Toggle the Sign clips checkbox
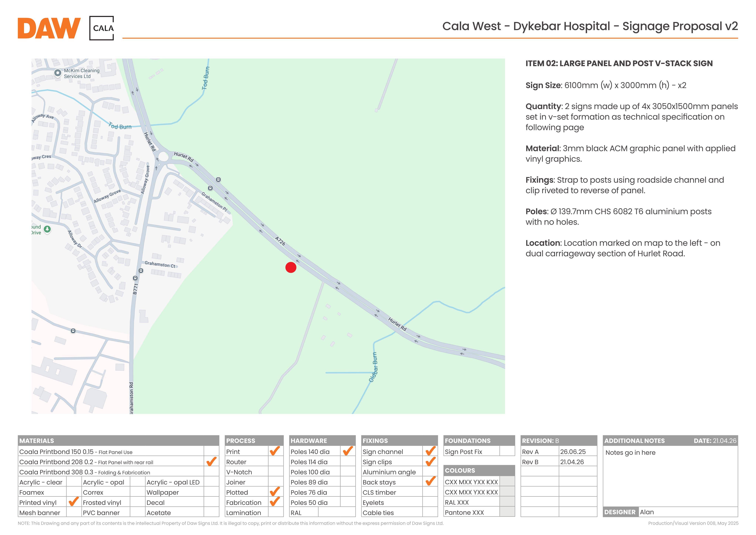 pos(430,461)
